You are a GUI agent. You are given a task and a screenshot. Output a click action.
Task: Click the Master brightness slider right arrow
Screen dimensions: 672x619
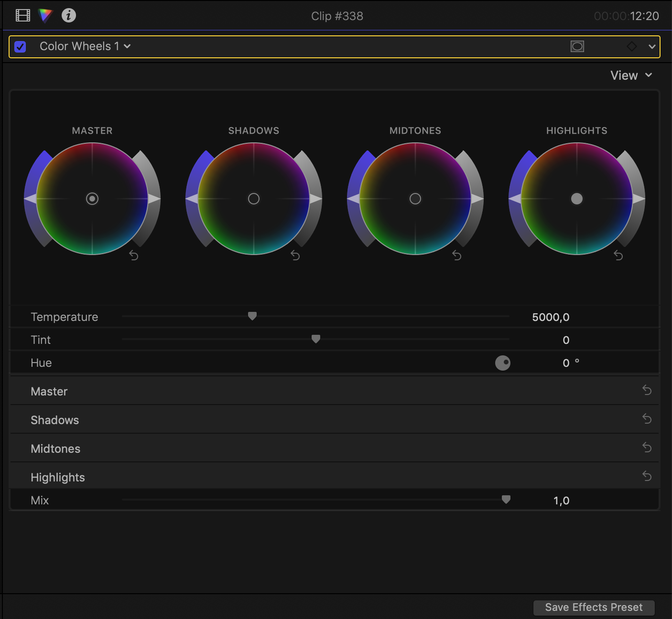[x=154, y=199]
